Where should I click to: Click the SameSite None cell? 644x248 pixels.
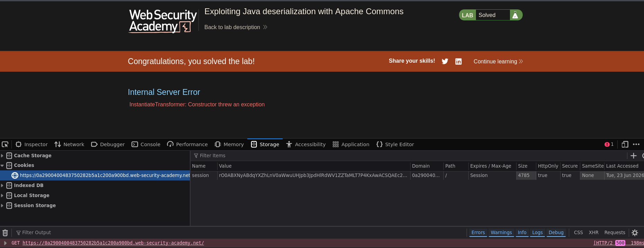pos(592,176)
